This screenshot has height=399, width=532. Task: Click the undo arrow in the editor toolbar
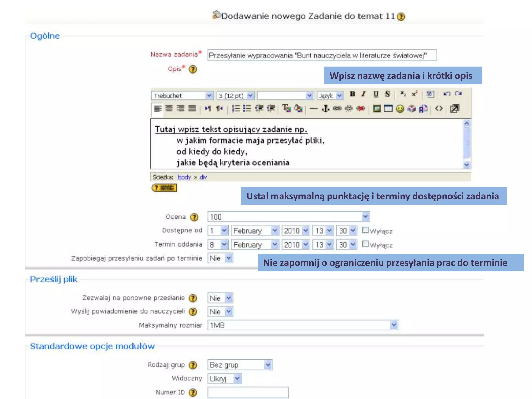point(447,94)
